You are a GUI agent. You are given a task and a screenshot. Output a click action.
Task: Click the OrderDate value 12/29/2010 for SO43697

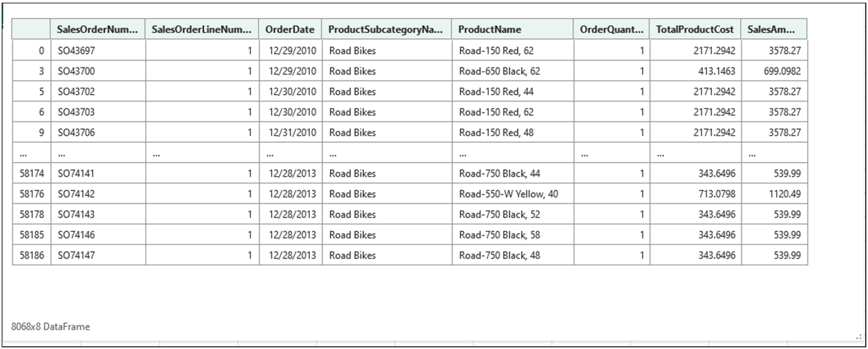pyautogui.click(x=290, y=50)
